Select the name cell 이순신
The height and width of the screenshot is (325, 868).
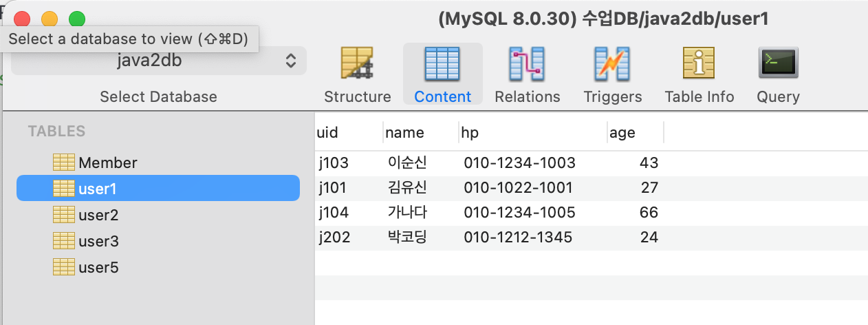407,163
